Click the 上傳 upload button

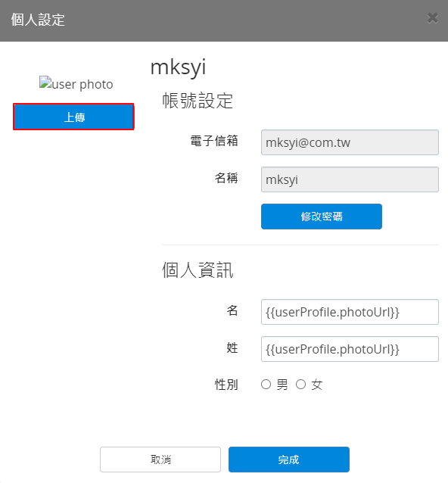click(x=73, y=117)
